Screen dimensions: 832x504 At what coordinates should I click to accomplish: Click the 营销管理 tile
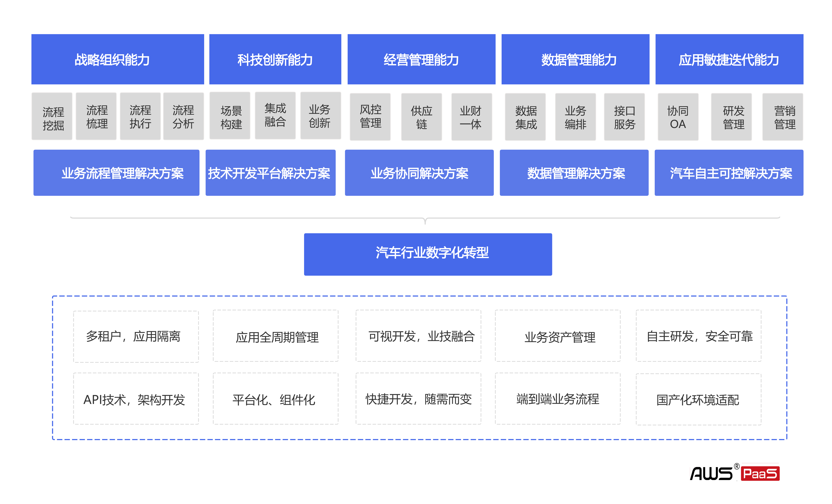(x=783, y=117)
